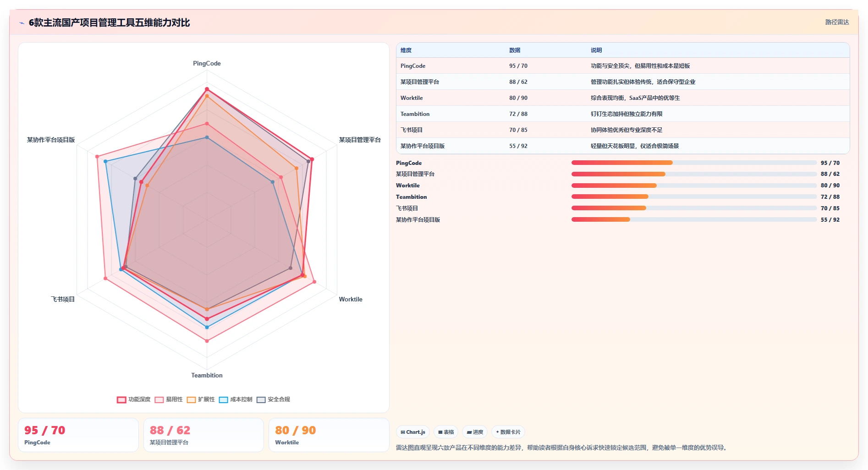The image size is (868, 470).
Task: Open the 88 / 62 某项目管理平台 stat card
Action: coord(203,435)
